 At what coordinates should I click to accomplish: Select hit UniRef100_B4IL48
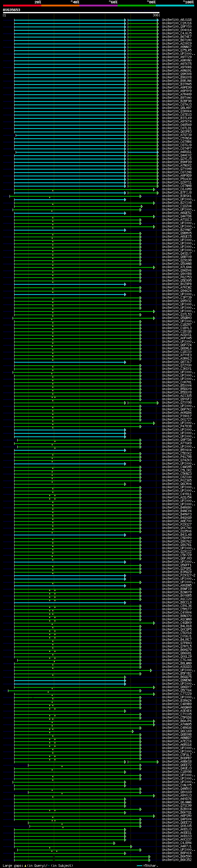tap(177, 535)
